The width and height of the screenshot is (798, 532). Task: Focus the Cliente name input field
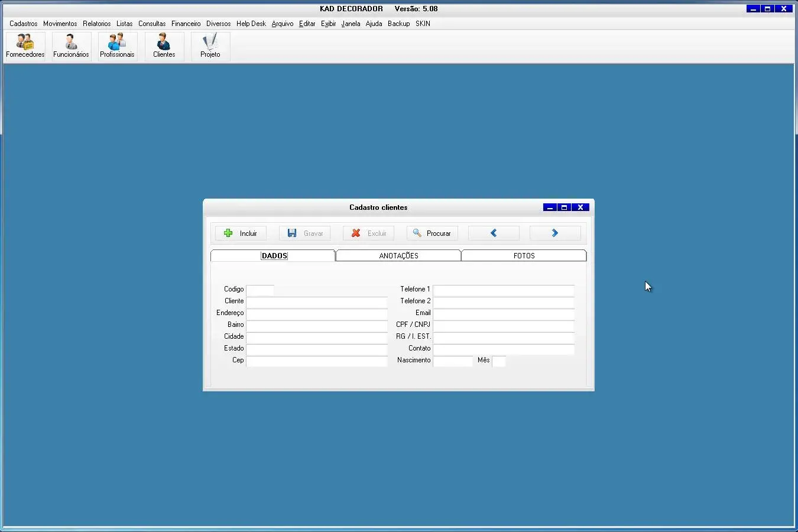click(317, 301)
